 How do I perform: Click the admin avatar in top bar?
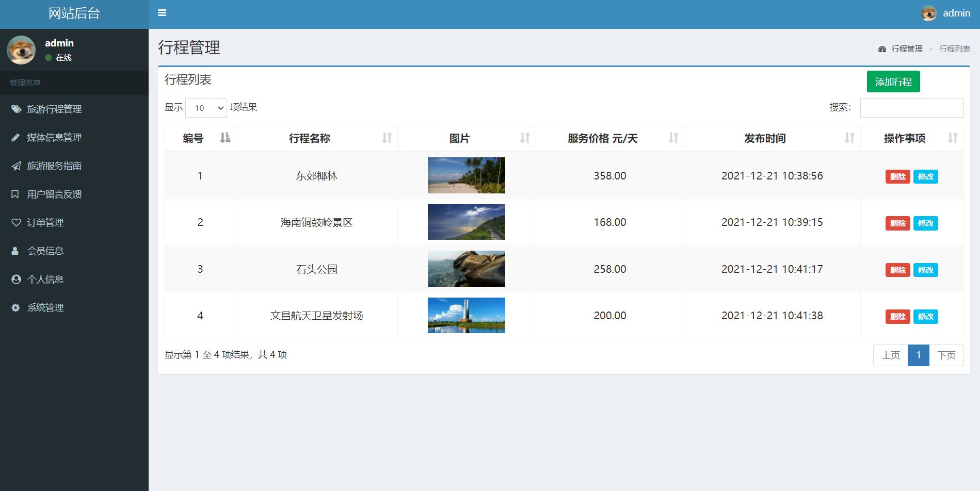(929, 13)
